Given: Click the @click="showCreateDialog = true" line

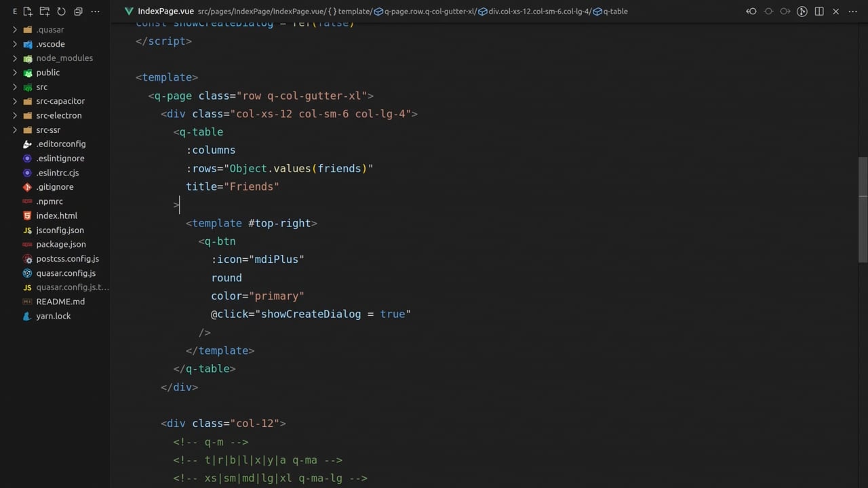Looking at the screenshot, I should [311, 314].
